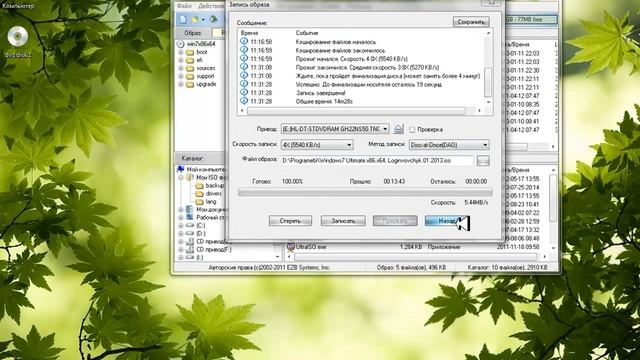The width and height of the screenshot is (640, 360).
Task: Select the efi folder in the image tree
Action: point(200,60)
